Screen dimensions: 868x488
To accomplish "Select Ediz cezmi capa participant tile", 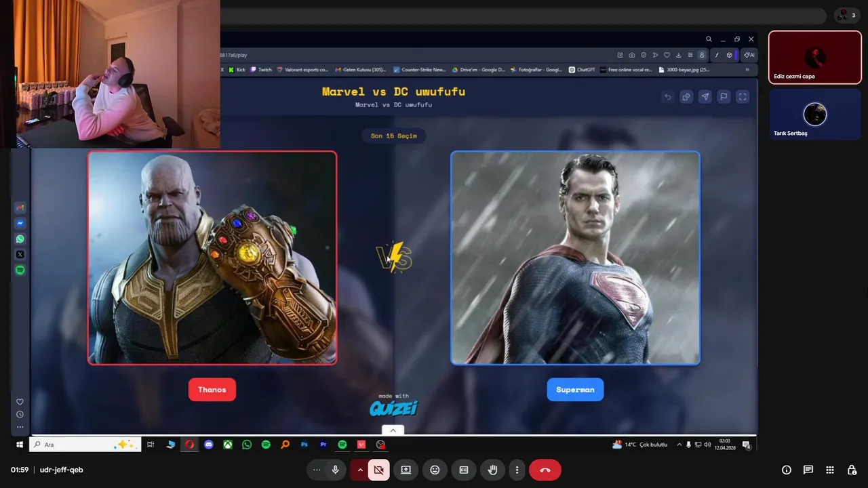I will (815, 57).
